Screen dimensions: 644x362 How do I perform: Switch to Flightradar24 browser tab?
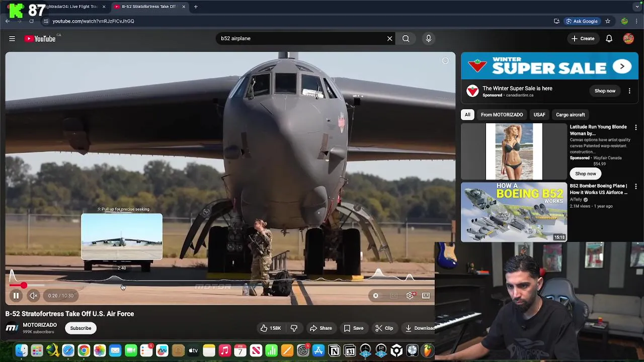tap(70, 7)
